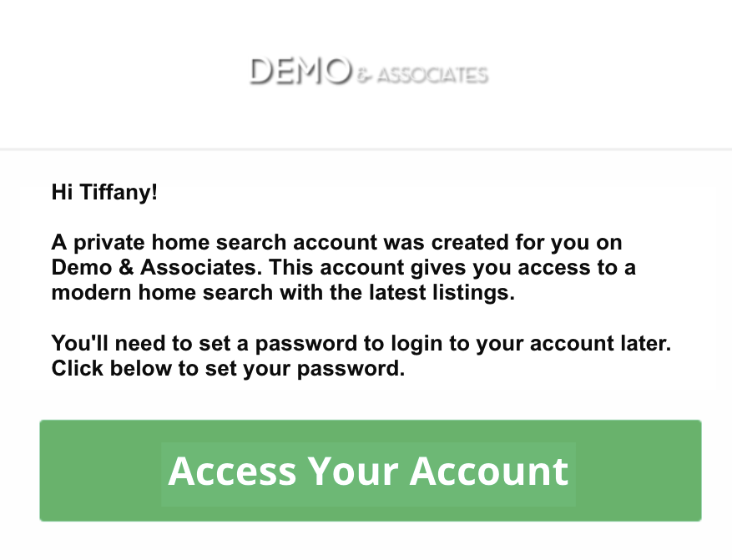Click the word 'Your' on green button
This screenshot has width=732, height=560.
pos(353,472)
